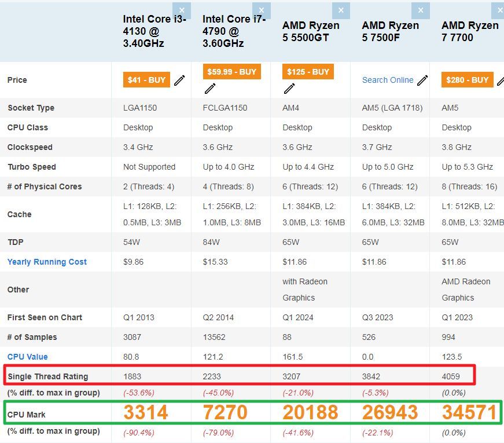Click single thread rating 3842
The height and width of the screenshot is (443, 504).
tap(371, 376)
